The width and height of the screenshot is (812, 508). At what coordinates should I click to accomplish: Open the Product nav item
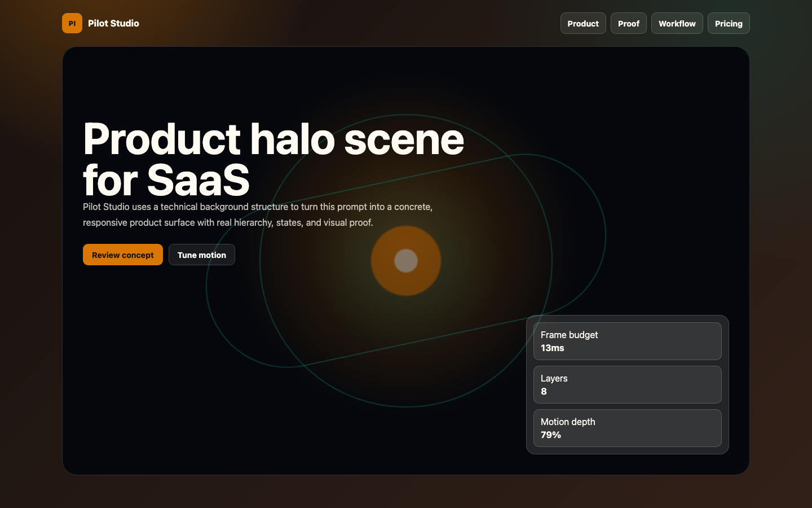tap(583, 23)
